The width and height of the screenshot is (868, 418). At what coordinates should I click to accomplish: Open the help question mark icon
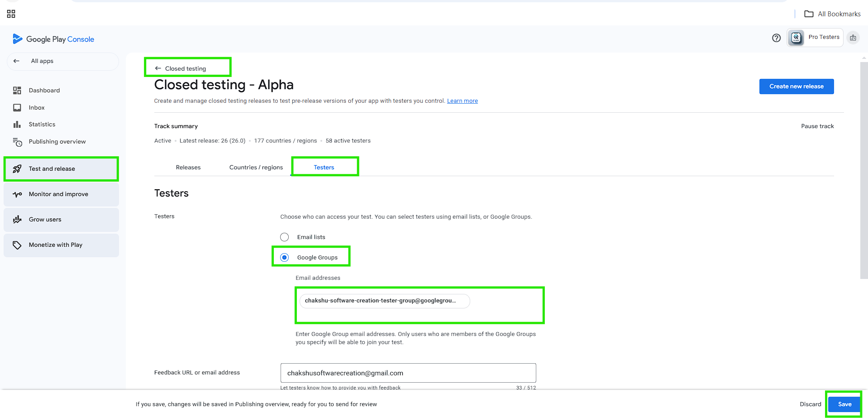(x=776, y=38)
